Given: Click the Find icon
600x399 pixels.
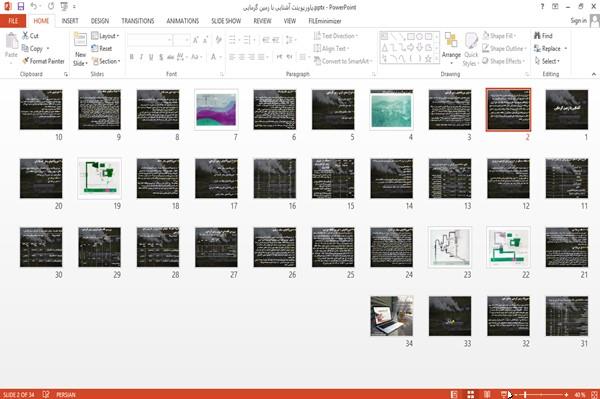Looking at the screenshot, I should pos(543,36).
